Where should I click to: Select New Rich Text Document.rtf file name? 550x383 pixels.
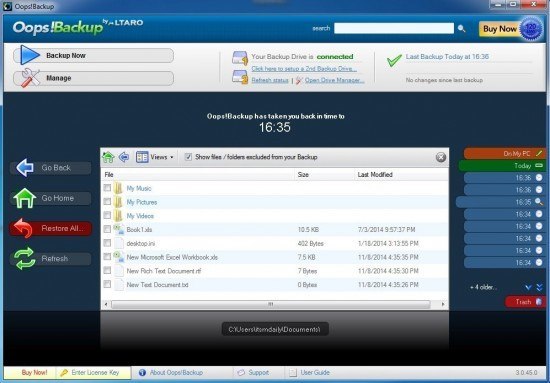point(163,271)
